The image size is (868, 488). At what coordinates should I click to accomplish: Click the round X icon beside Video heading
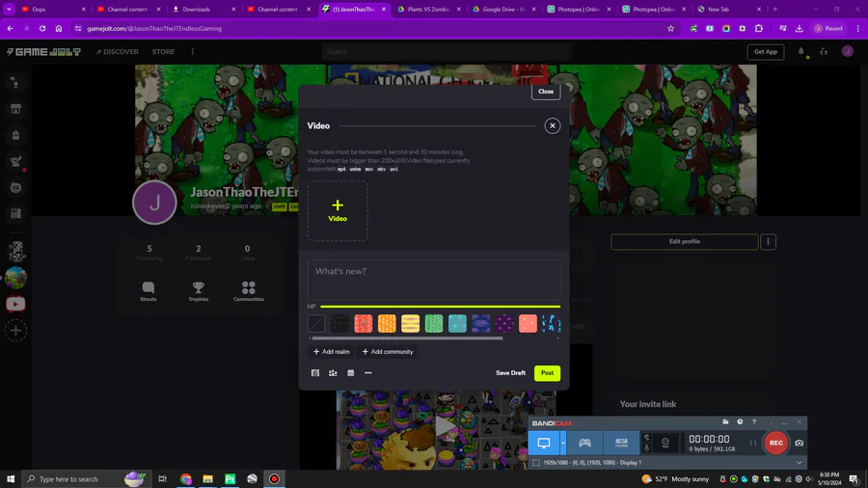(552, 125)
